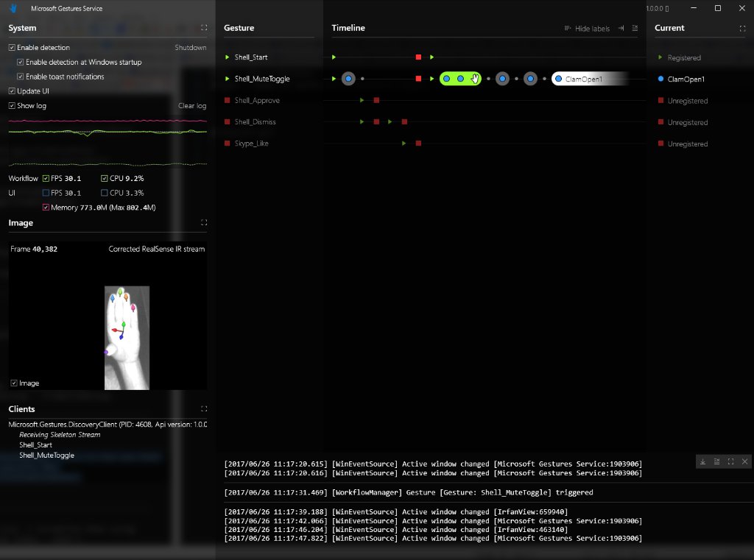
Task: Enable the UI FPS checkbox
Action: pyautogui.click(x=46, y=193)
